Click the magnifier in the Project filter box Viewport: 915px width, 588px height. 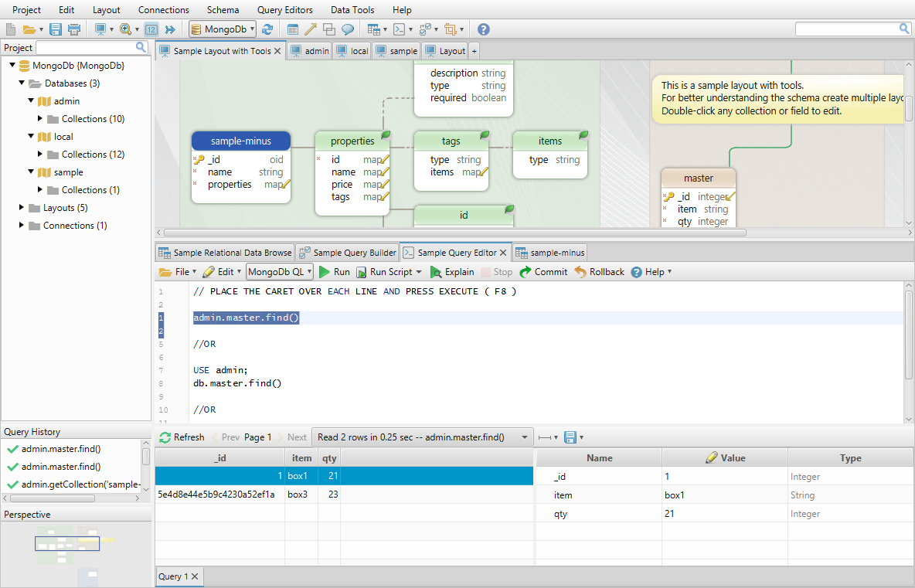tap(141, 47)
